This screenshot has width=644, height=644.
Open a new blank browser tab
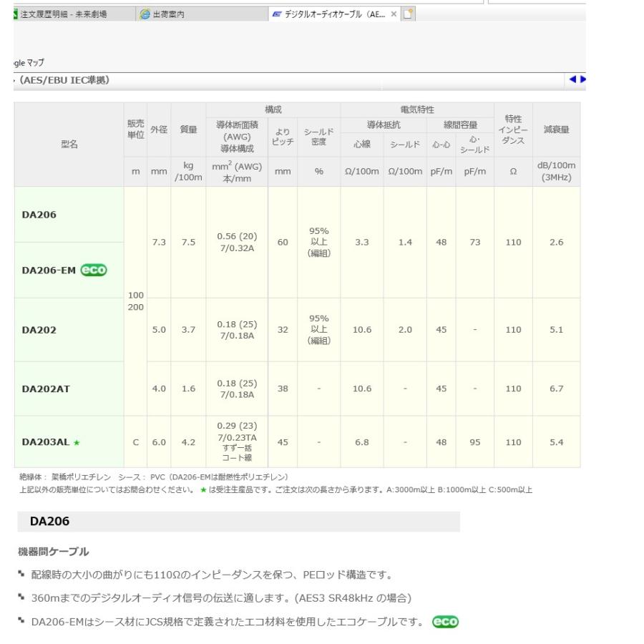pyautogui.click(x=408, y=14)
